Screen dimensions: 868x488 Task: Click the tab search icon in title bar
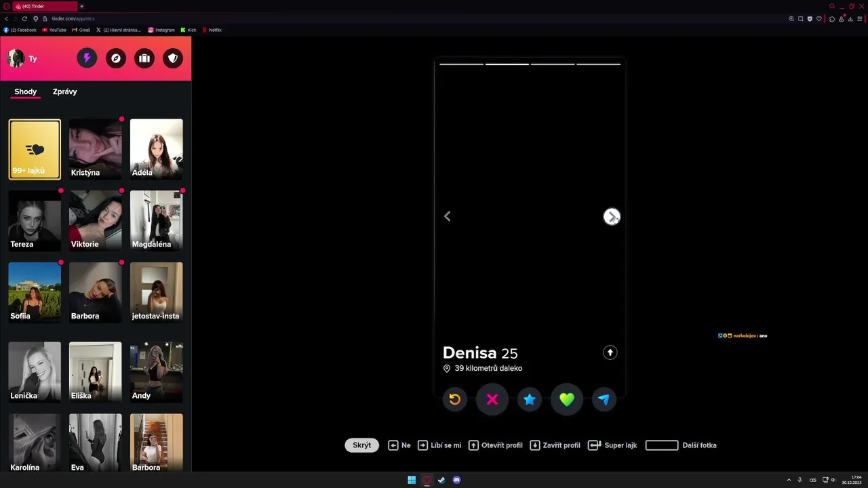click(x=832, y=6)
